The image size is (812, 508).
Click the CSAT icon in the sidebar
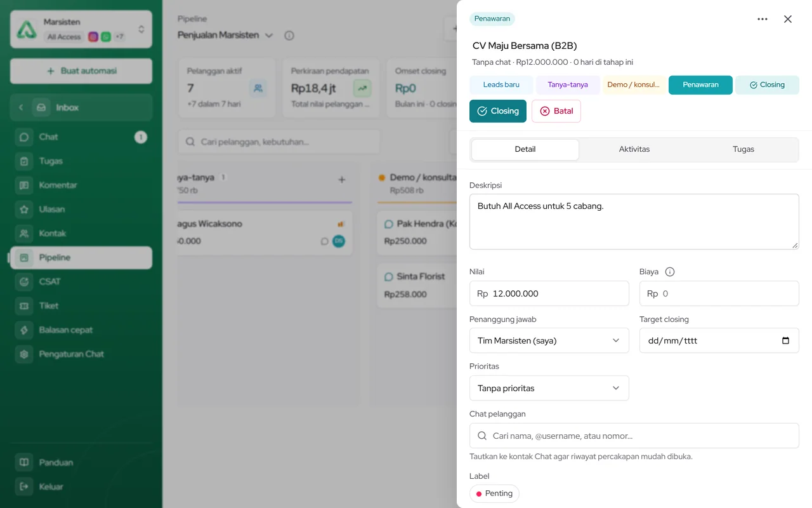[x=24, y=282]
